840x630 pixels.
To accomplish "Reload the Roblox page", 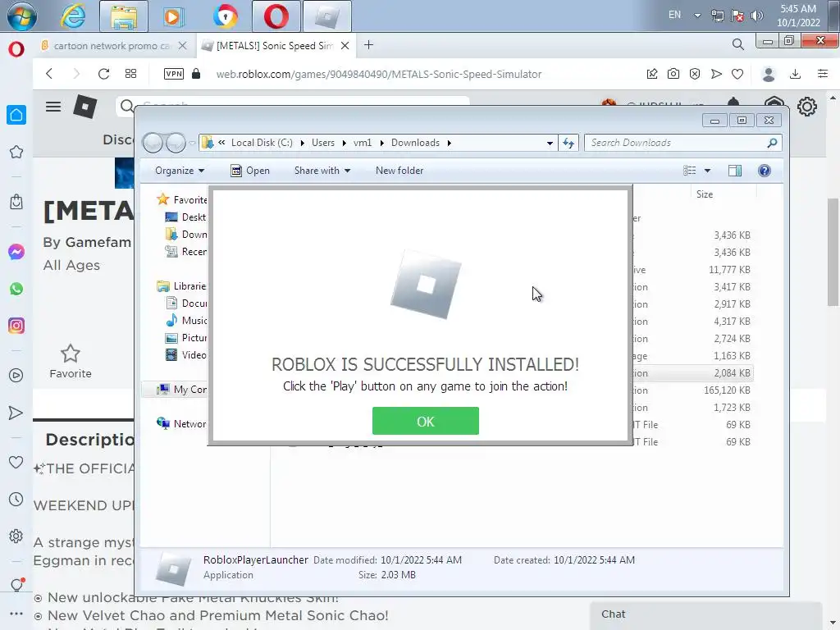I will [x=103, y=74].
